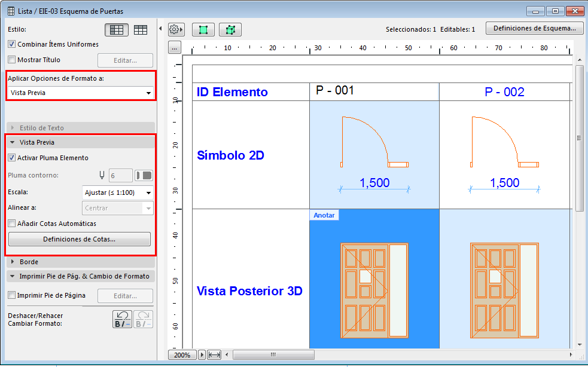The height and width of the screenshot is (367, 588).
Task: Open the gear settings menu in toolbar
Action: (x=176, y=29)
